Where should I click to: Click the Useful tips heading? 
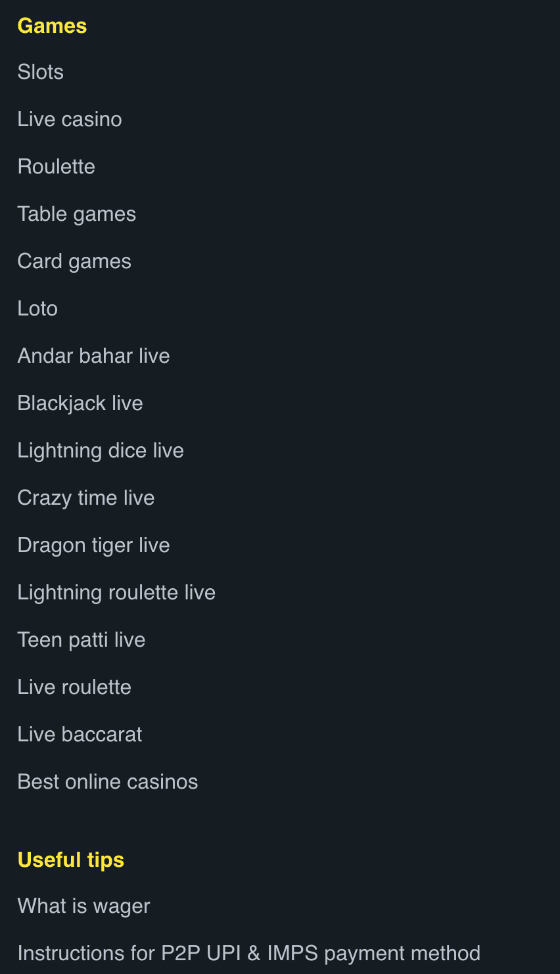click(71, 860)
